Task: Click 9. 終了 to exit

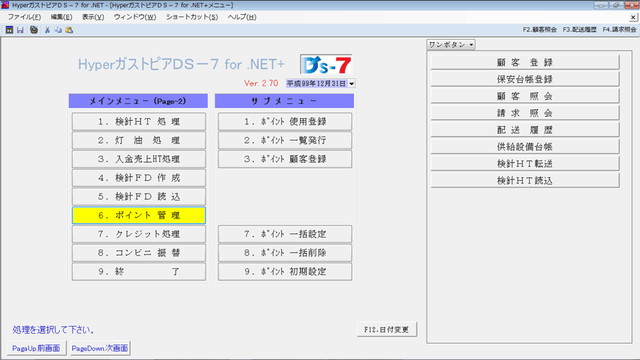Action: [x=139, y=272]
